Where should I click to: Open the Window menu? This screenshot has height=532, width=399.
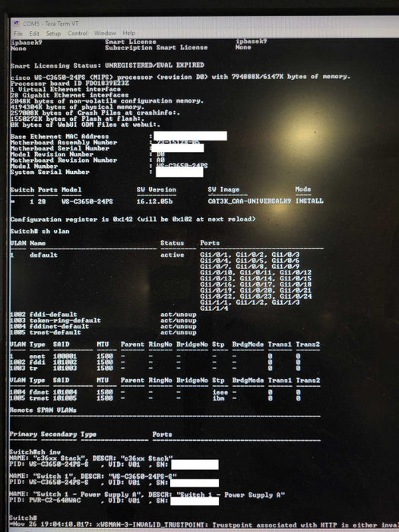coord(105,33)
